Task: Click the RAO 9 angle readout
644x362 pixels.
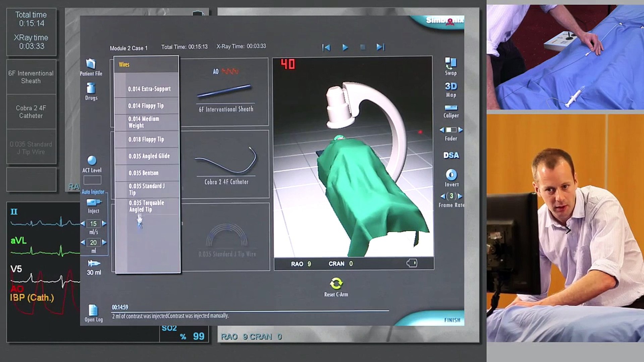Action: [301, 264]
